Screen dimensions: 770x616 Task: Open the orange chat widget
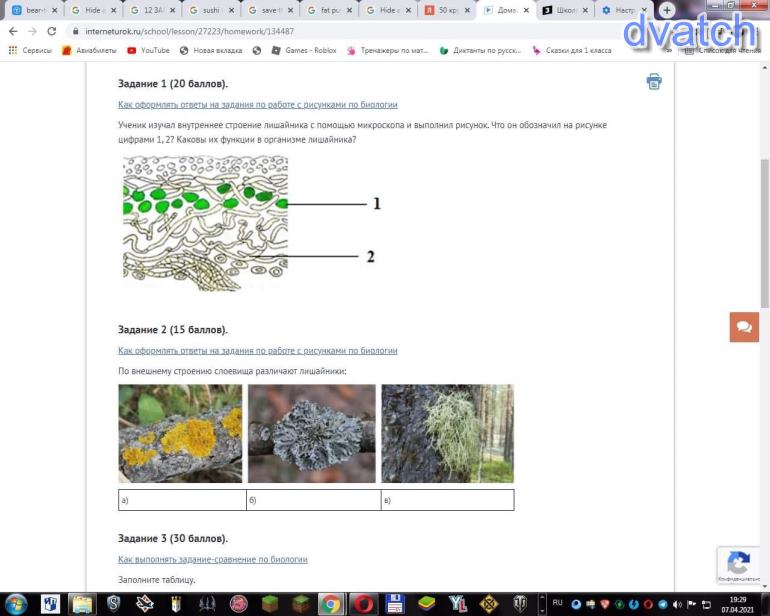(x=744, y=327)
